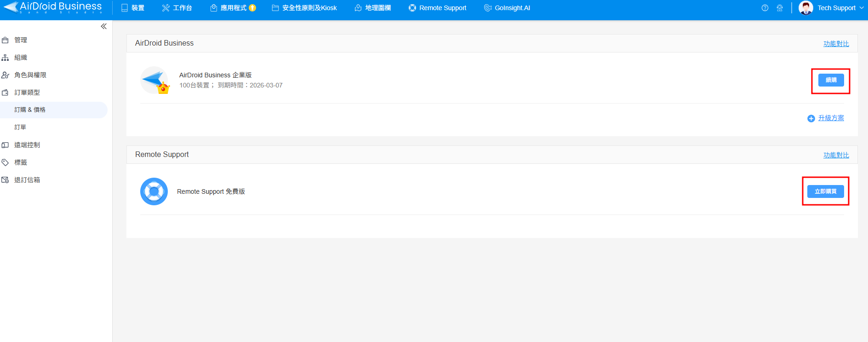Click the folder icon on 安全性原則及Kiosk tab

tap(275, 8)
